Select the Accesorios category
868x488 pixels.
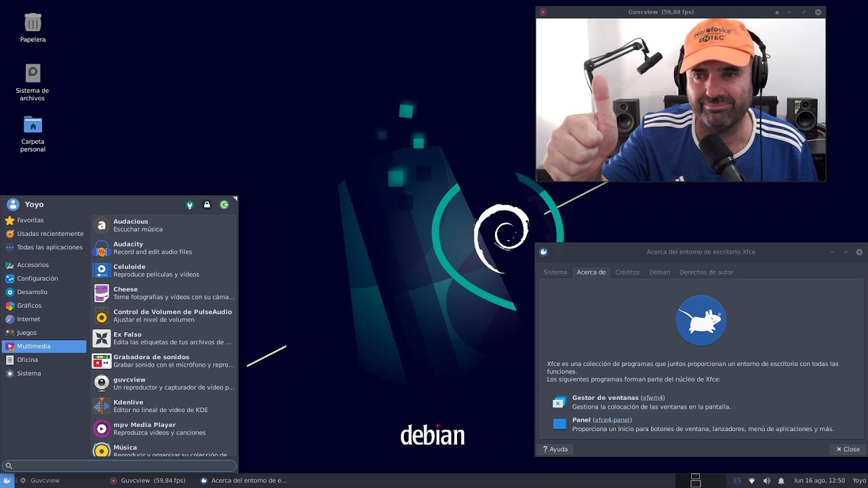[44, 265]
